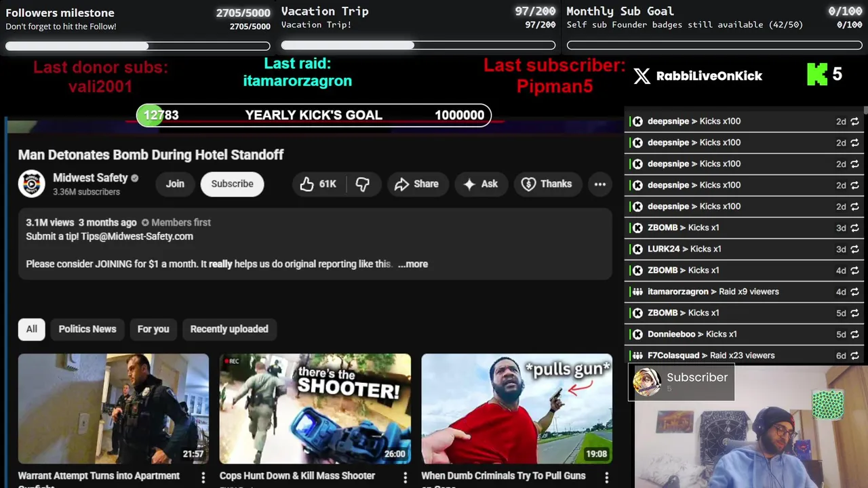Click the verified badge beside Midwest Safety
The image size is (868, 488).
(x=134, y=178)
